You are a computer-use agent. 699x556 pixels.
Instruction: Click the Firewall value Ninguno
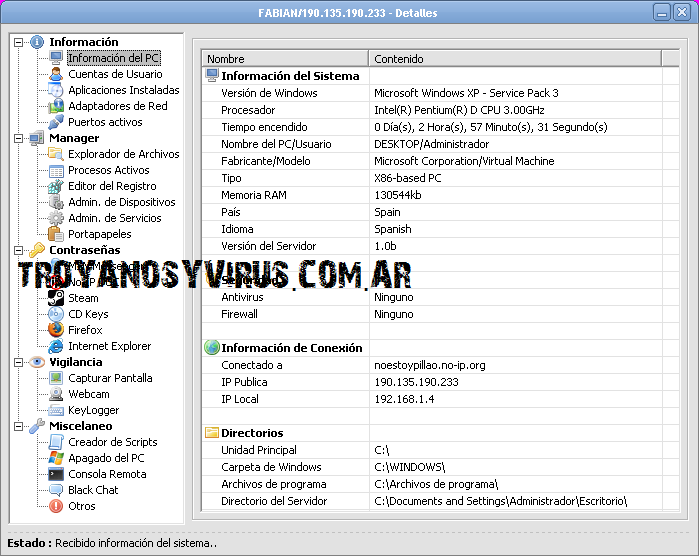pos(394,314)
